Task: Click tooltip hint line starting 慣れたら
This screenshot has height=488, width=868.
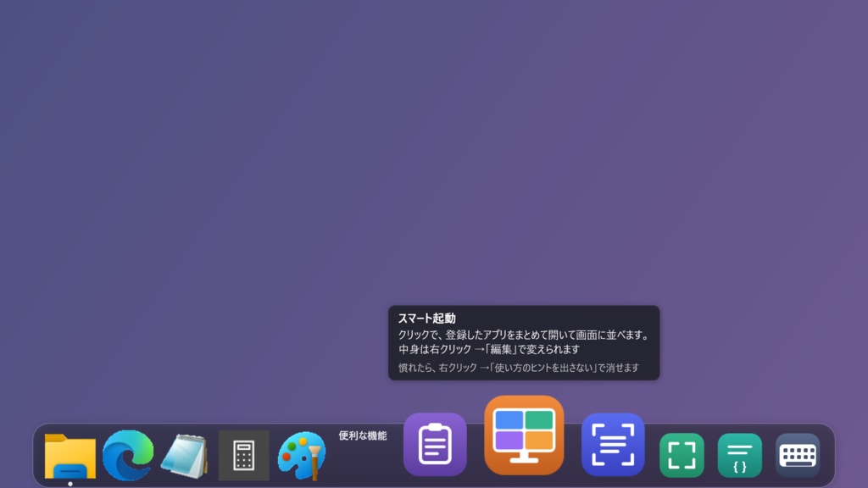Action: tap(519, 368)
